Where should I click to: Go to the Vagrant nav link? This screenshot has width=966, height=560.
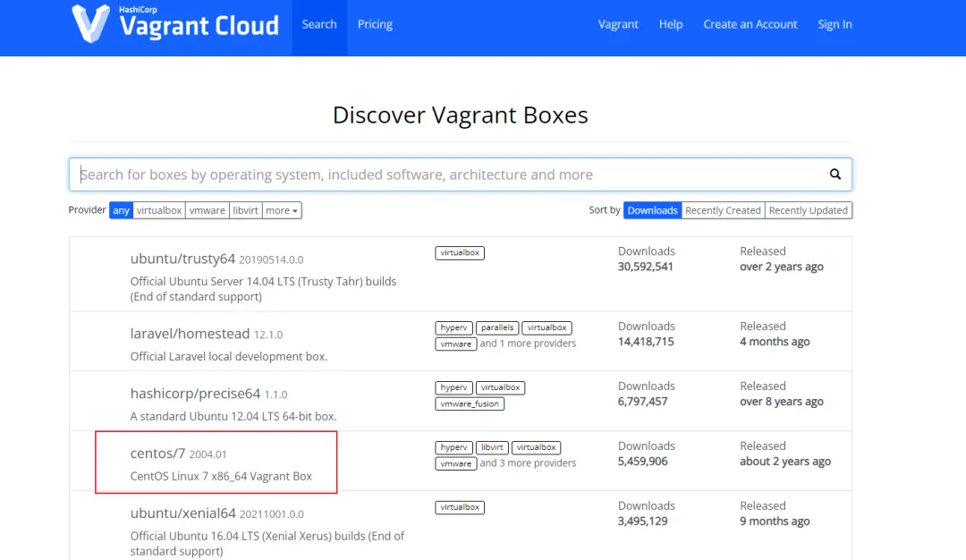(x=618, y=25)
